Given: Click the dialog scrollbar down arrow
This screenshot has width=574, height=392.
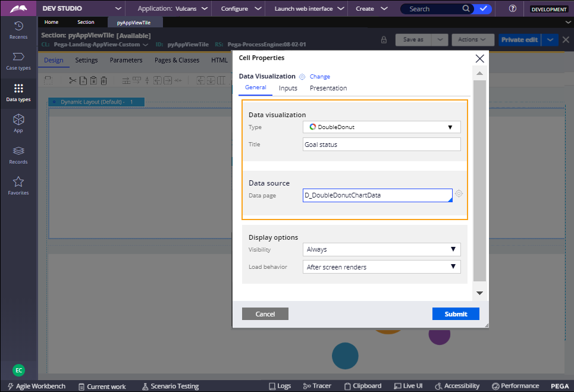Looking at the screenshot, I should click(479, 293).
